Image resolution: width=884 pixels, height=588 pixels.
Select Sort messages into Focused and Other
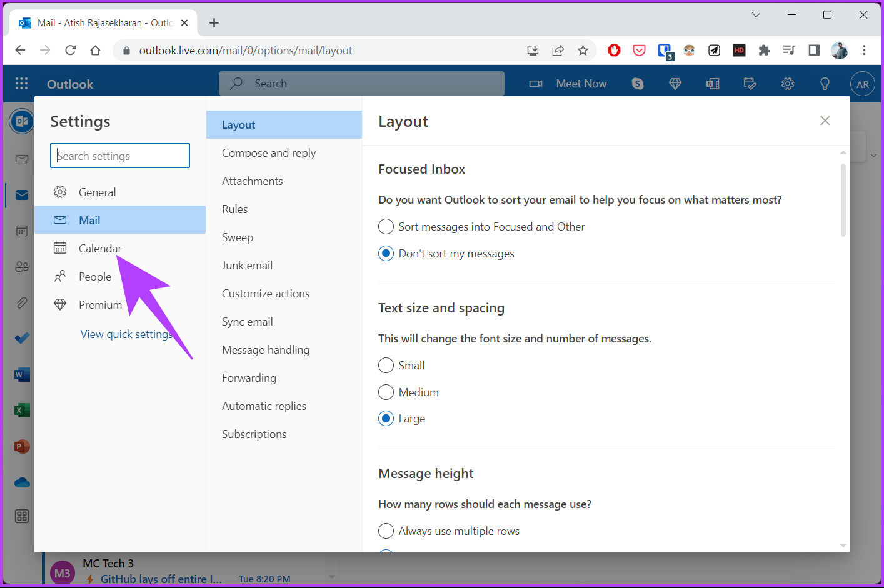tap(481, 227)
